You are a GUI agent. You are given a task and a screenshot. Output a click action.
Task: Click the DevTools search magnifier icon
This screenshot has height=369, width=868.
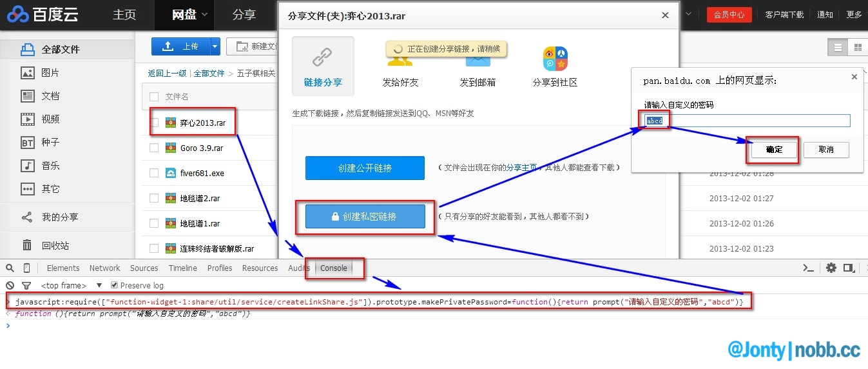point(10,268)
